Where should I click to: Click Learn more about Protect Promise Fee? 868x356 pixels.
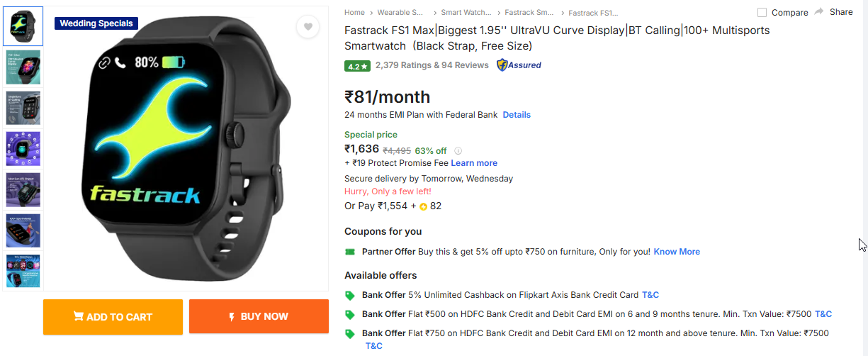[474, 163]
